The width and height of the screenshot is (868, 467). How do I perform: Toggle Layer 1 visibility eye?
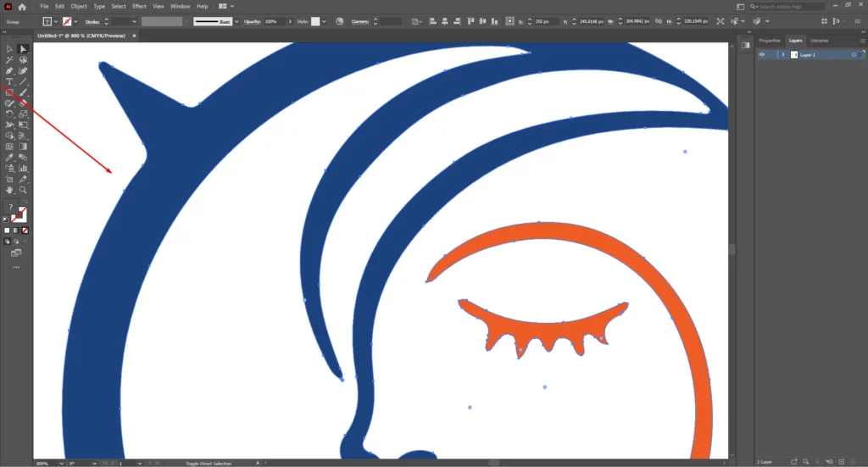tap(762, 55)
